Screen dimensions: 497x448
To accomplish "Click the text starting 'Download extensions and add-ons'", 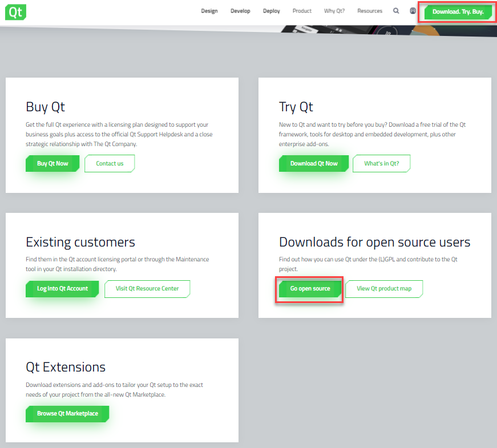I will (115, 389).
